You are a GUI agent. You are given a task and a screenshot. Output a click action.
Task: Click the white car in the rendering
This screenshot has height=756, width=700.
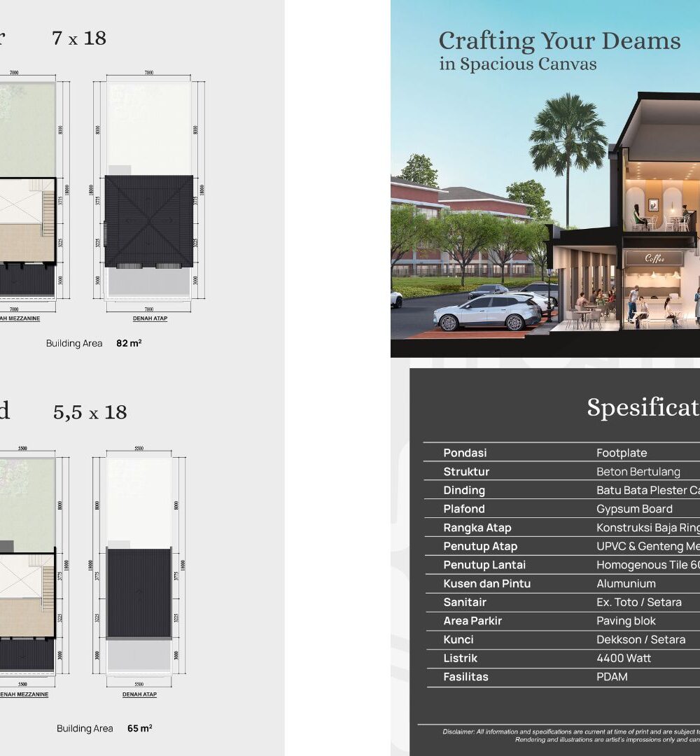coord(487,314)
